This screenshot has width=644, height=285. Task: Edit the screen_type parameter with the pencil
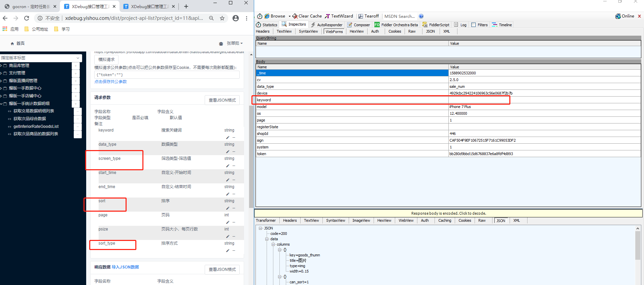point(228,166)
